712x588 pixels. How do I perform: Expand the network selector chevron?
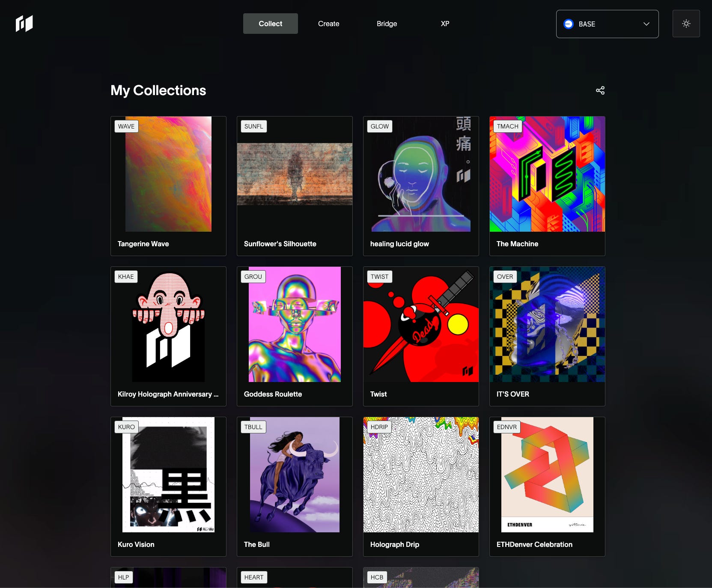646,24
